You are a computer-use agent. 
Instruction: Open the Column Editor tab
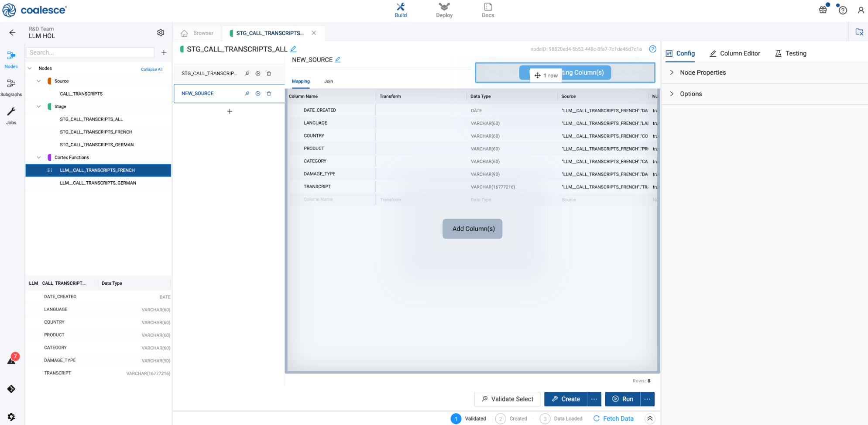point(735,53)
